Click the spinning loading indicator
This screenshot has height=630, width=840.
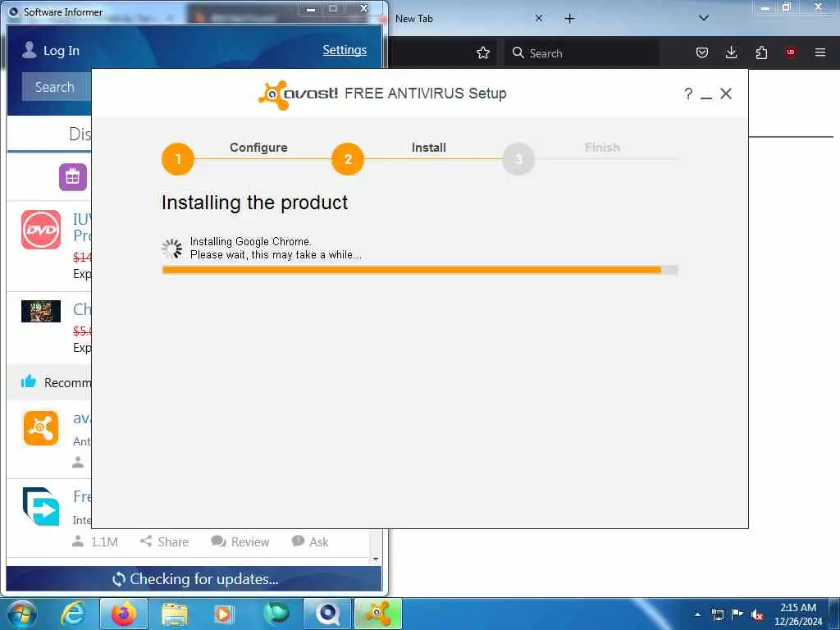(x=172, y=249)
